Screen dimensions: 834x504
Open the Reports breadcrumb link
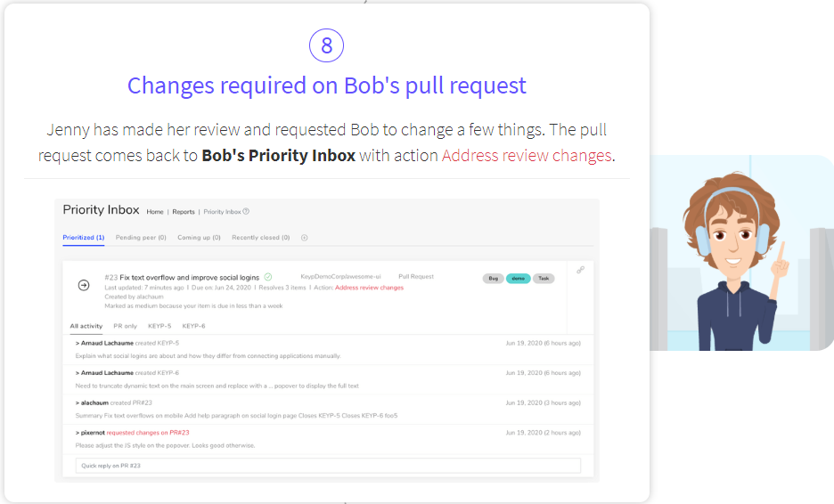184,212
